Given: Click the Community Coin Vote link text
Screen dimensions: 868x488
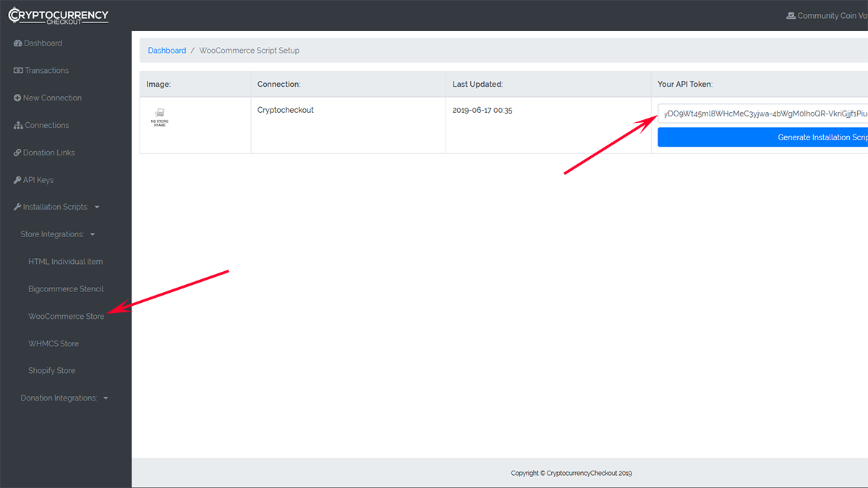Looking at the screenshot, I should coord(832,16).
